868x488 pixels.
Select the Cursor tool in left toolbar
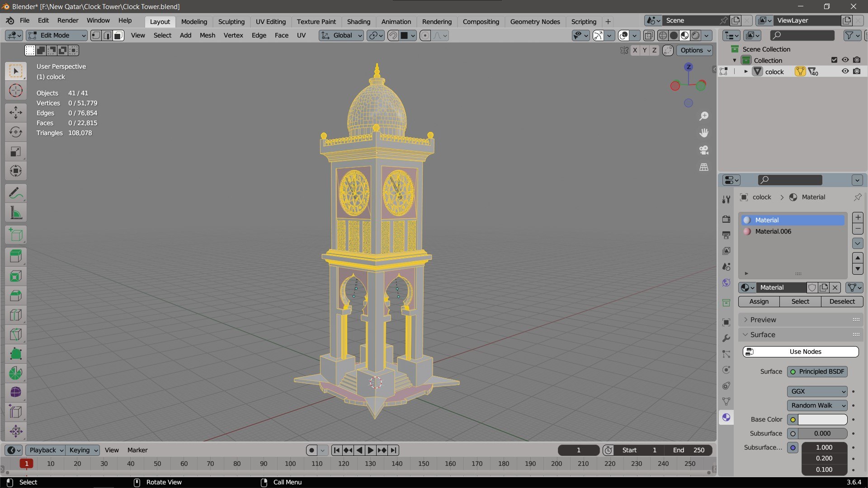point(16,90)
